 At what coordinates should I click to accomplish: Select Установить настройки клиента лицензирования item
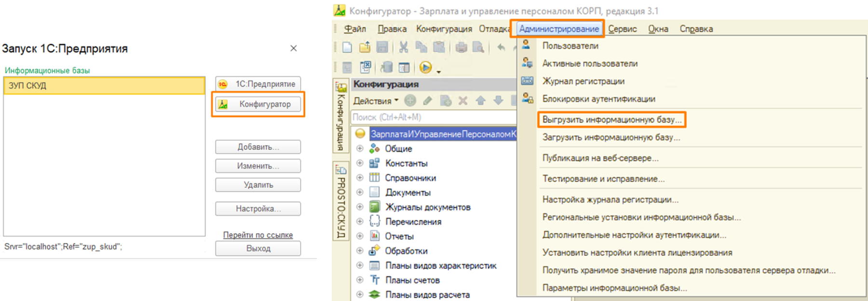[637, 252]
